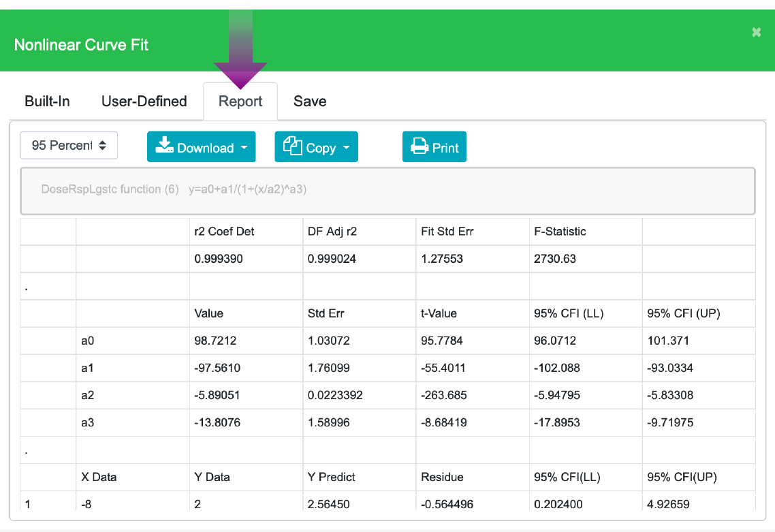Expand the Download dropdown caret
The image size is (775, 532).
pyautogui.click(x=244, y=148)
